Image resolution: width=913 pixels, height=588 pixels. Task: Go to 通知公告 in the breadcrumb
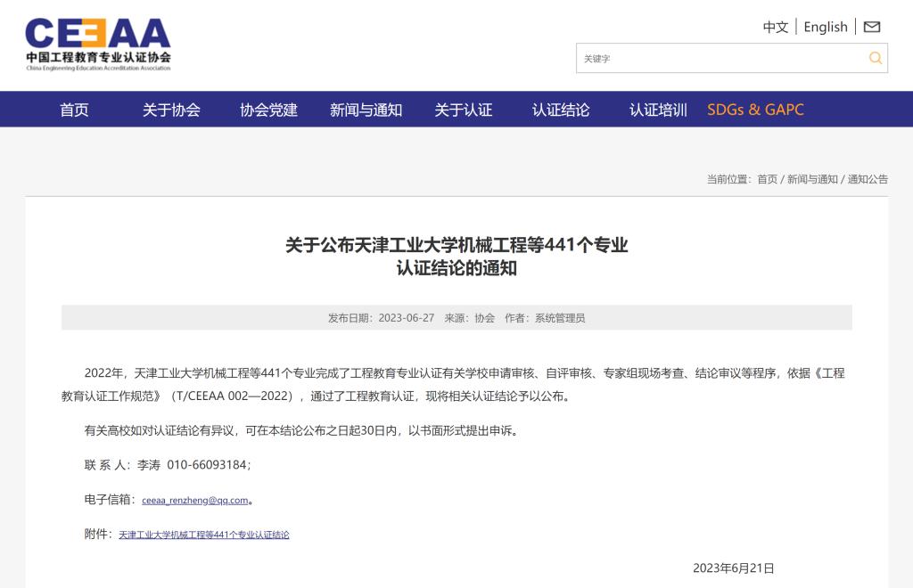(x=868, y=179)
